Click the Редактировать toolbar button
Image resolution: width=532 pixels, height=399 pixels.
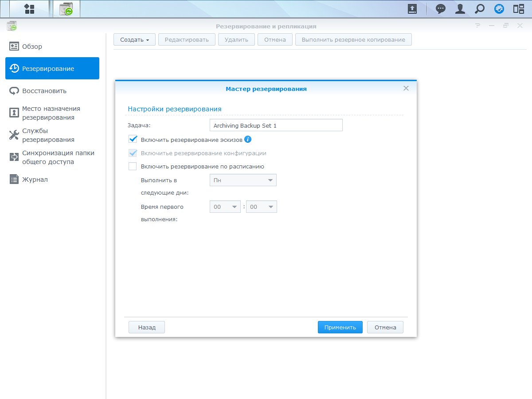[x=187, y=39]
